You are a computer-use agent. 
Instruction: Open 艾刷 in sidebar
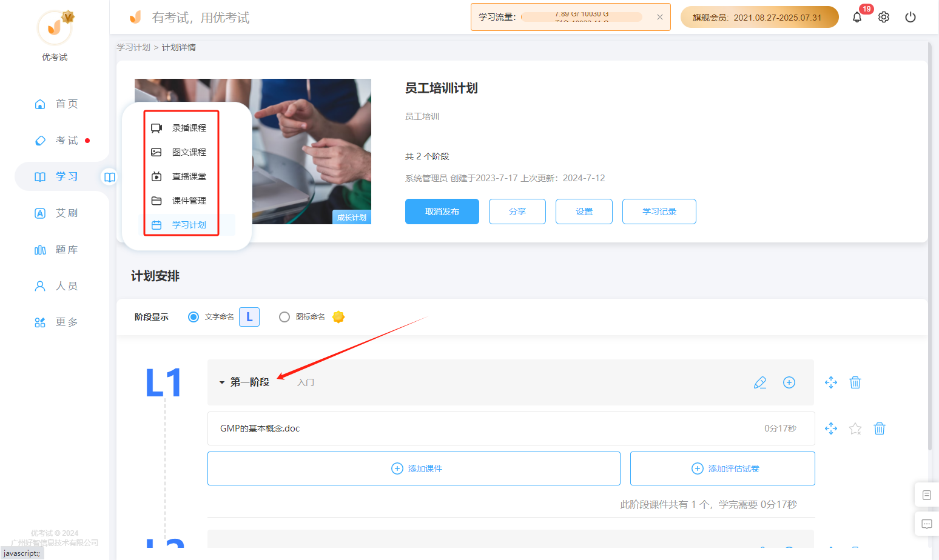(x=56, y=213)
